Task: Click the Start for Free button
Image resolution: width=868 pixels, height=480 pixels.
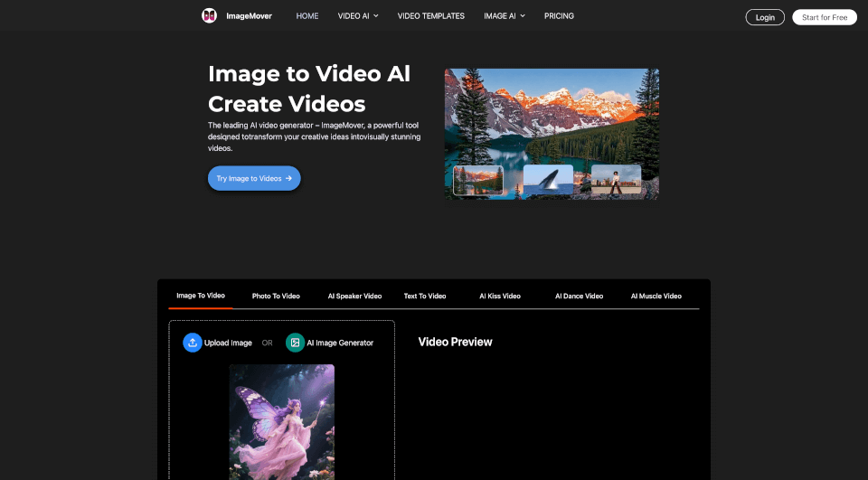Action: (824, 17)
